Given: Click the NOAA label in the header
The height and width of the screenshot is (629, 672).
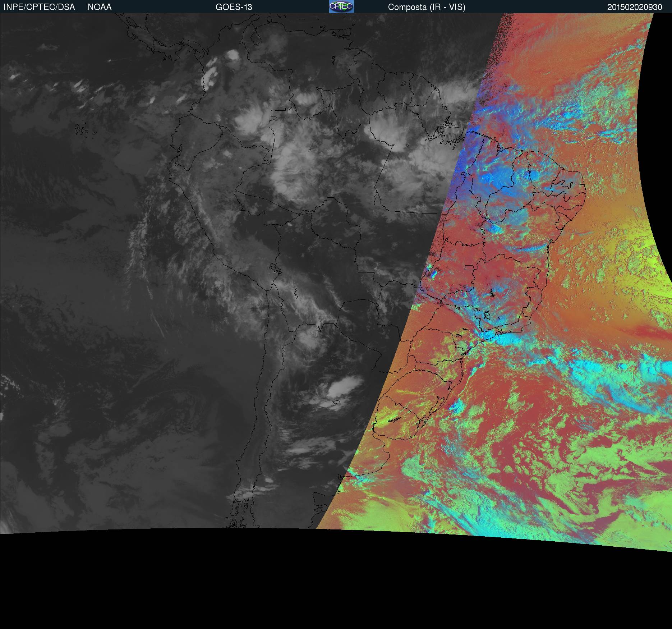Looking at the screenshot, I should 100,7.
